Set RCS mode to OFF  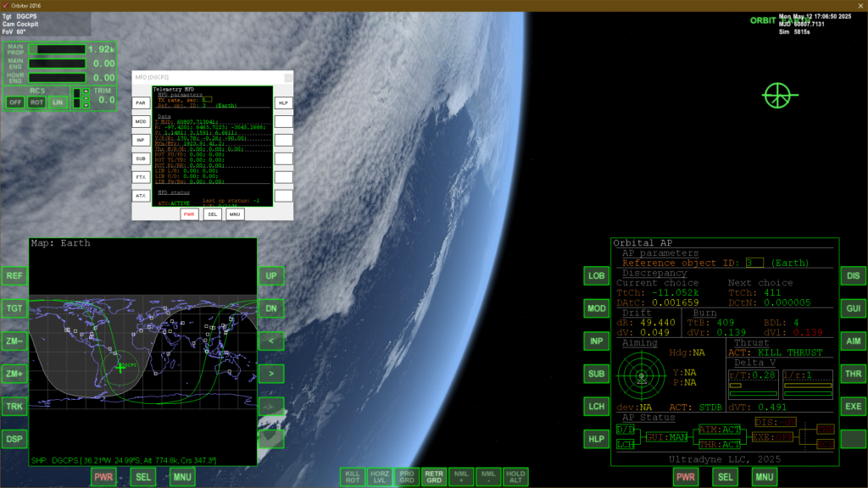pos(15,103)
